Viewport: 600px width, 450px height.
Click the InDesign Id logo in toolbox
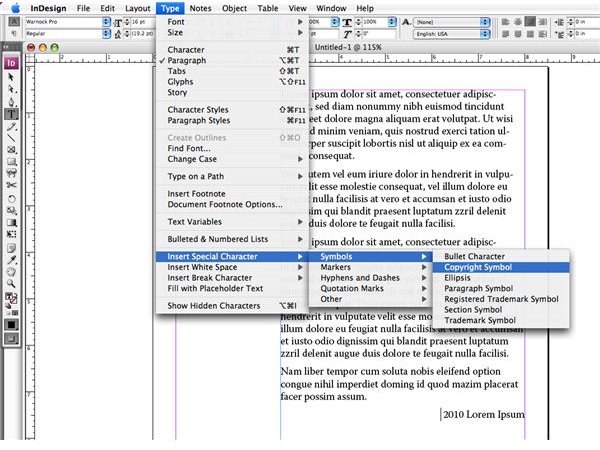coord(11,63)
